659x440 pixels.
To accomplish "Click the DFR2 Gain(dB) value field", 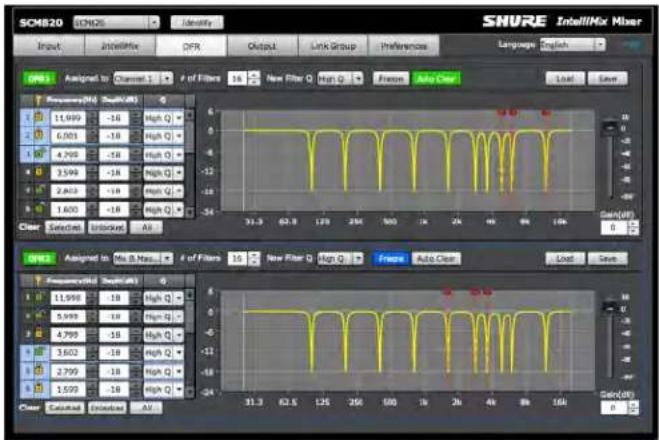I will point(614,408).
